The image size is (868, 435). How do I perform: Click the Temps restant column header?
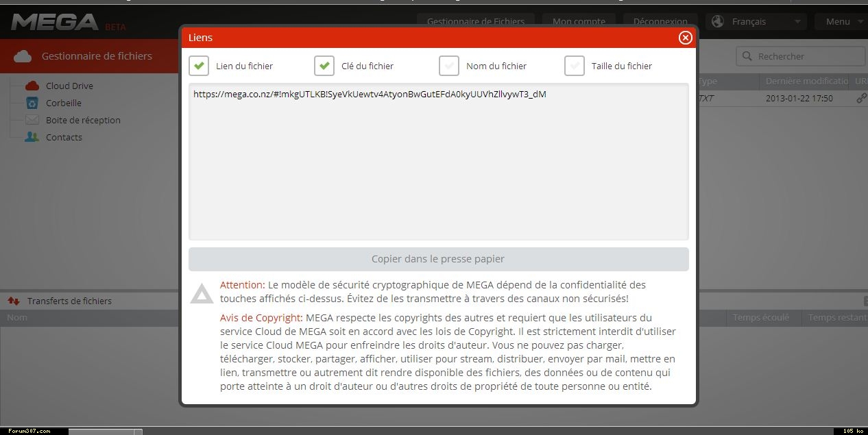[x=837, y=317]
